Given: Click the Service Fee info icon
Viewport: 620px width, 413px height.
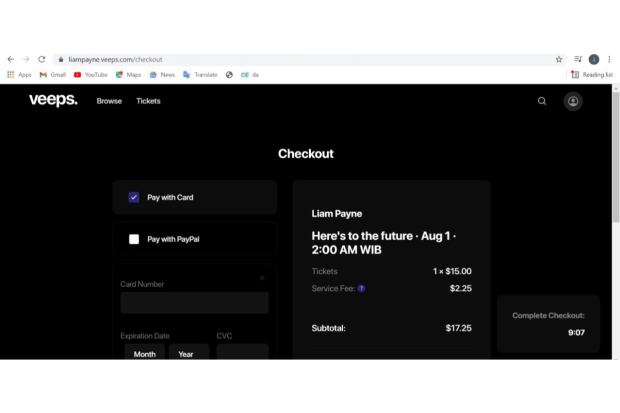Looking at the screenshot, I should pyautogui.click(x=361, y=289).
